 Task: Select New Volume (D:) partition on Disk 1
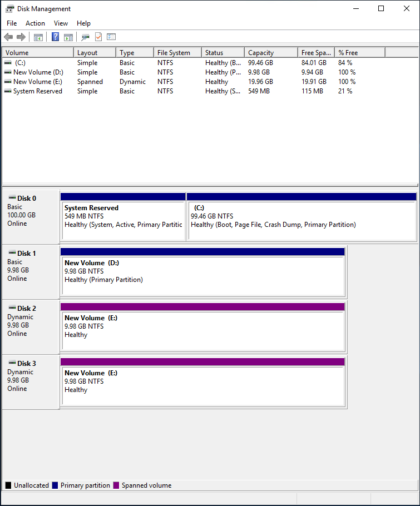click(x=202, y=272)
